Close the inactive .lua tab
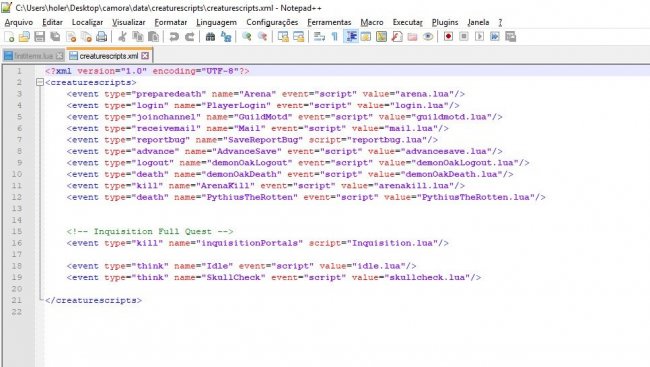Image resolution: width=650 pixels, height=367 pixels. (60, 56)
